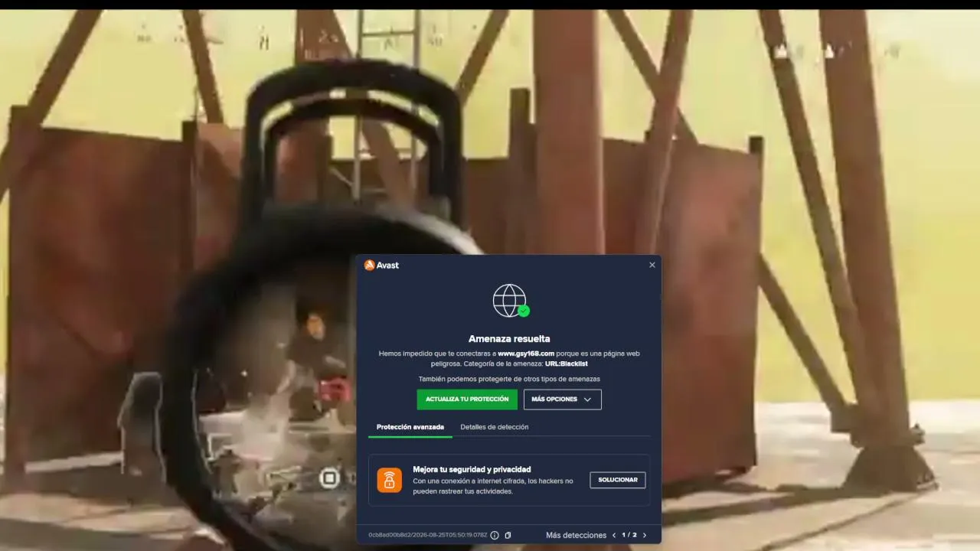Click the globe with green checkmark icon

click(x=511, y=301)
